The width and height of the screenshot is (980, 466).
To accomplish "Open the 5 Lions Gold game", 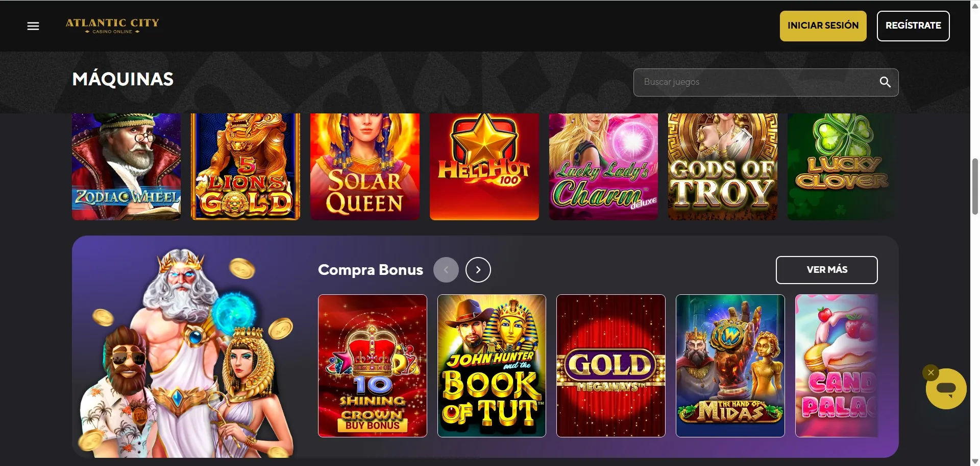I will (x=246, y=167).
